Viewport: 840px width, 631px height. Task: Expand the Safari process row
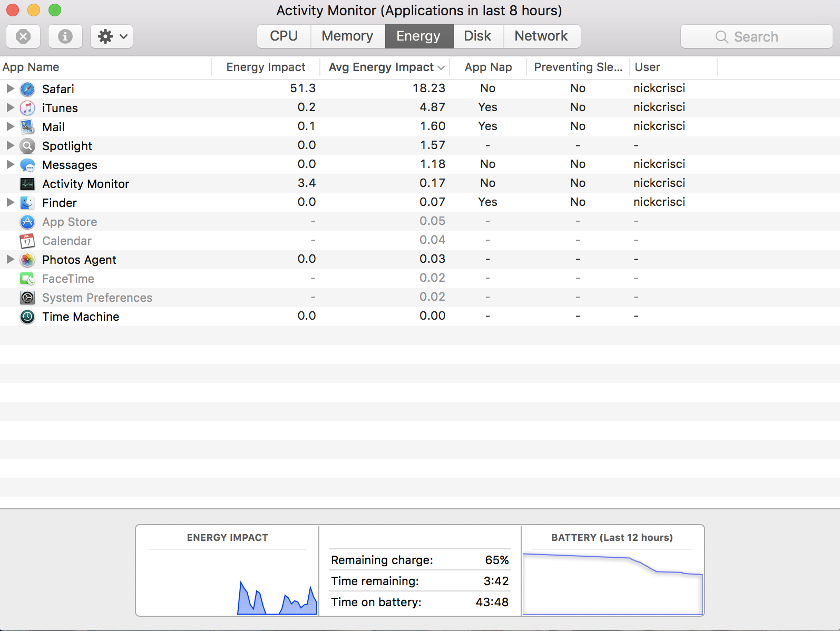coord(10,88)
